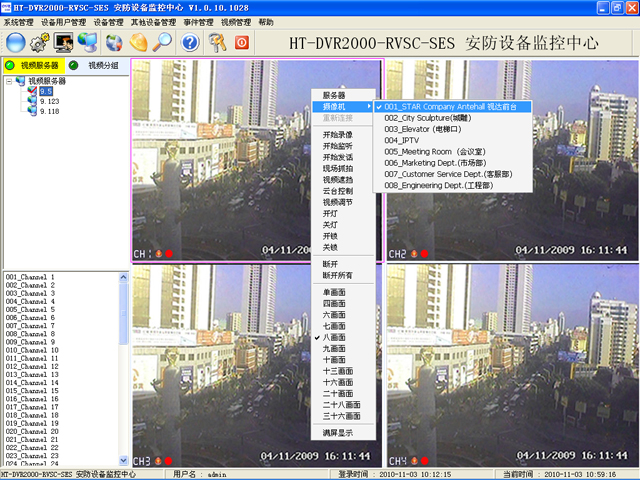The width and height of the screenshot is (640, 480).
Task: Select 现场抓拍 in context menu
Action: coord(343,169)
